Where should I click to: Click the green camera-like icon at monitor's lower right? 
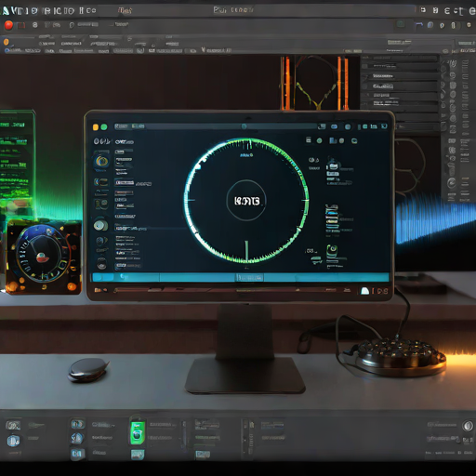tap(332, 251)
